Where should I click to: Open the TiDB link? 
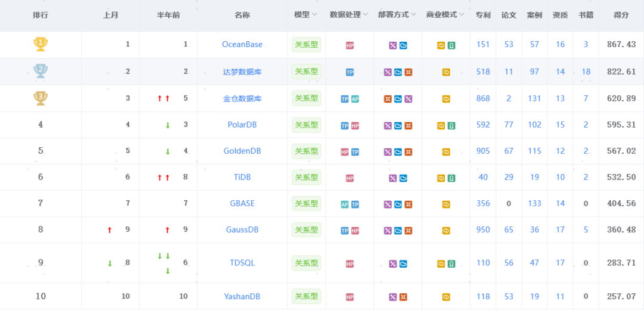tap(242, 178)
